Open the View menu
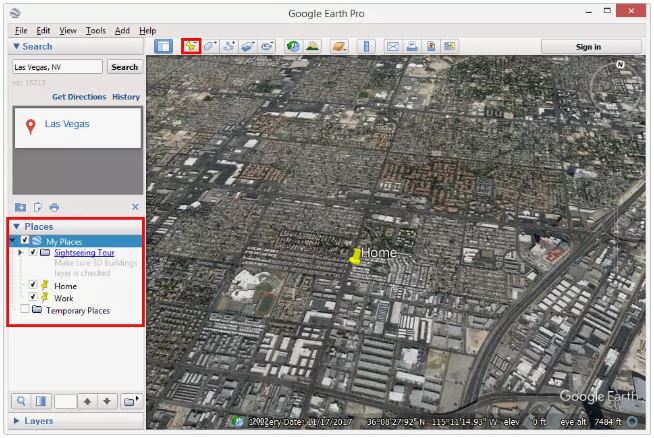 pos(68,30)
